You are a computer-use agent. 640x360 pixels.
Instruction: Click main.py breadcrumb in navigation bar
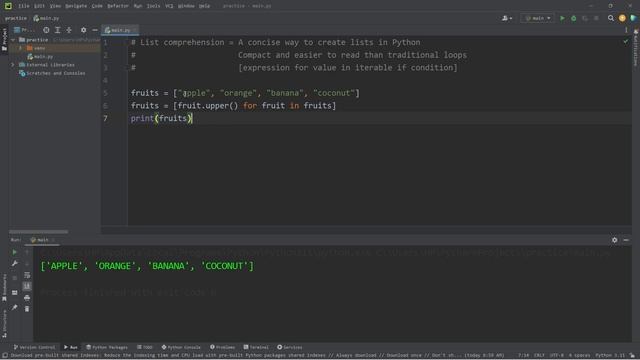point(46,18)
